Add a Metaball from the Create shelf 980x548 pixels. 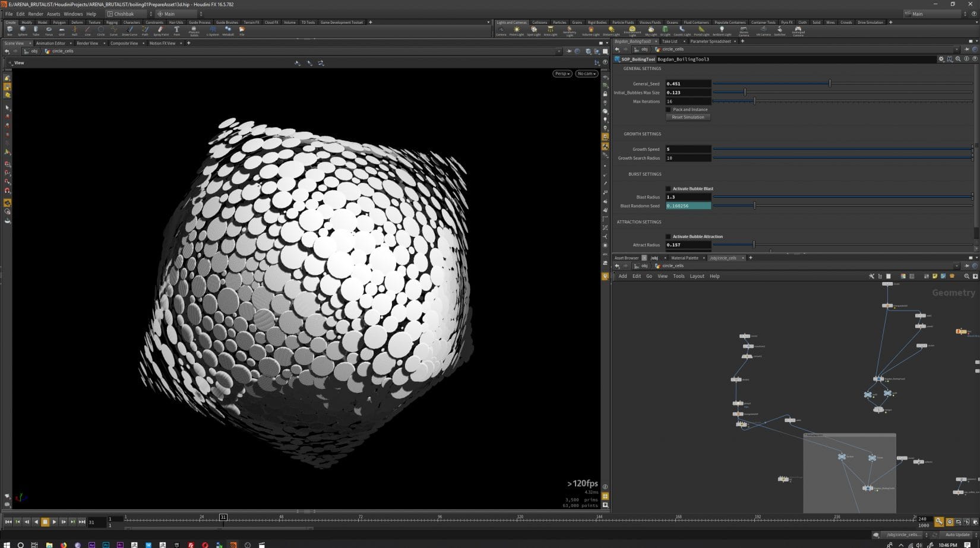point(227,30)
